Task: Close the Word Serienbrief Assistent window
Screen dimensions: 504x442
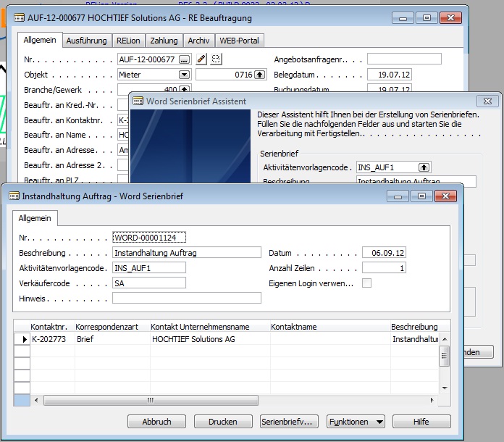Action: [487, 101]
